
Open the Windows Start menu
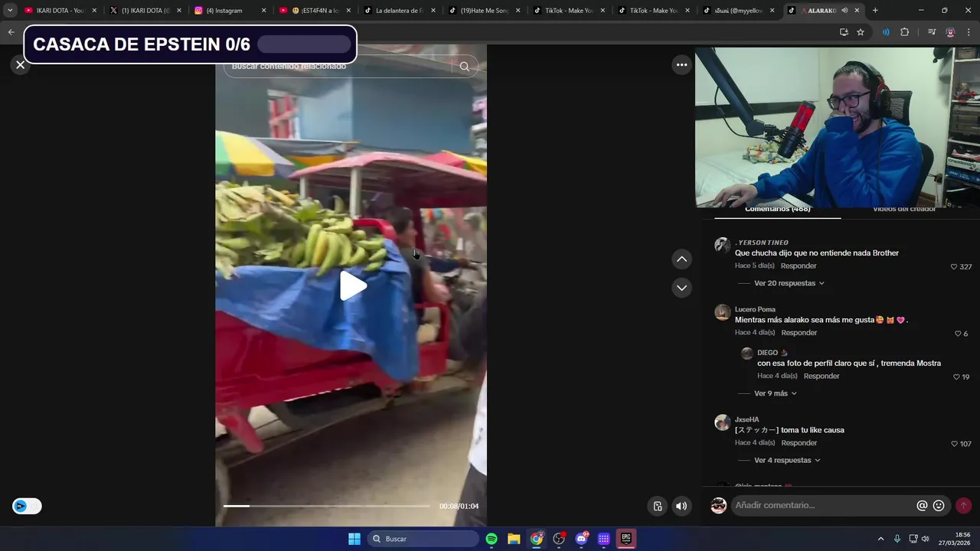(354, 539)
